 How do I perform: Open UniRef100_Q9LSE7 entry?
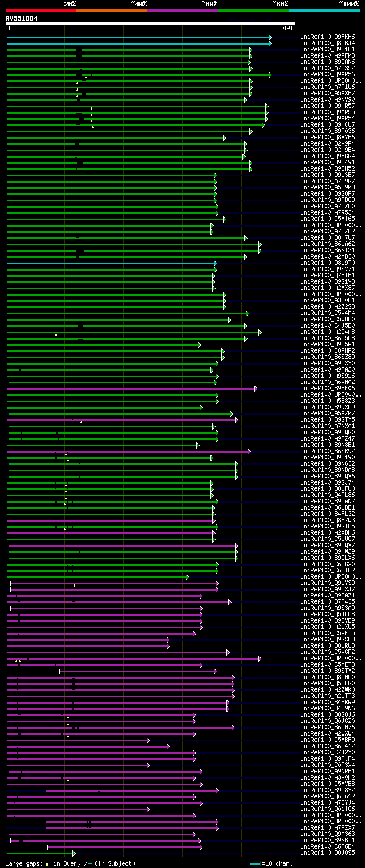point(327,175)
